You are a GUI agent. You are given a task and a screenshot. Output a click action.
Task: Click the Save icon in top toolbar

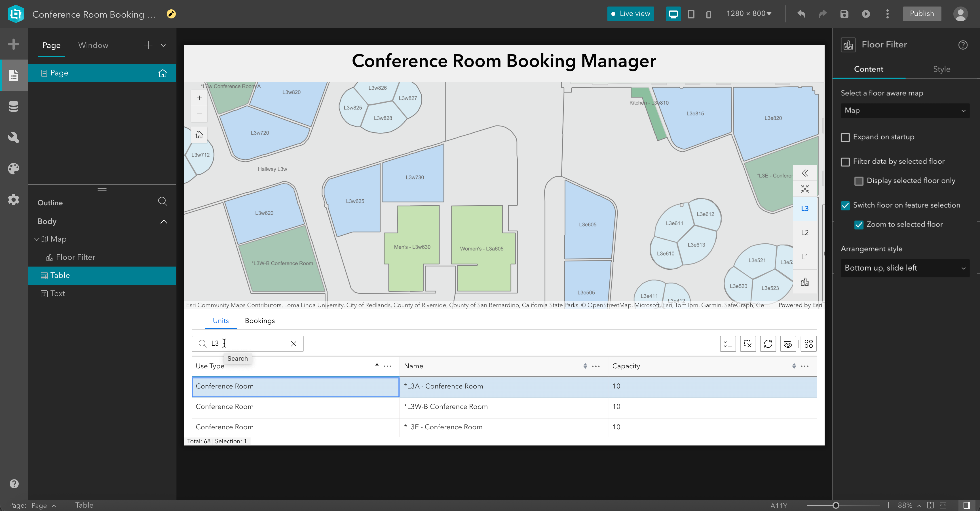coord(844,14)
